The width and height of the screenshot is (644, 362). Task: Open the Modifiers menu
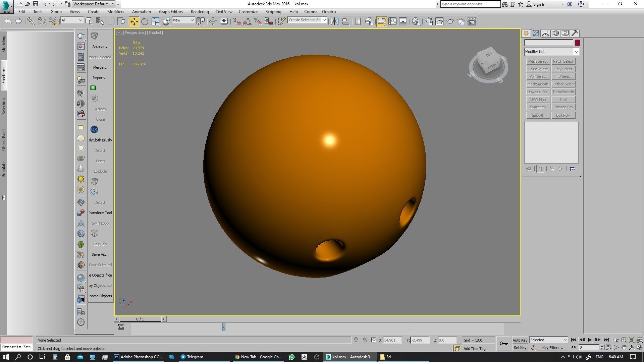click(x=116, y=12)
